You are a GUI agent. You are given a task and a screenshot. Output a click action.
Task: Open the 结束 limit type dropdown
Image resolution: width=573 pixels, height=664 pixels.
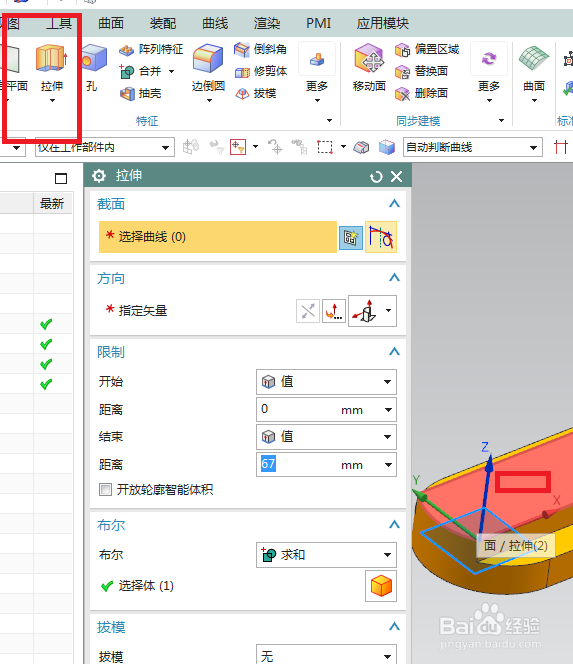[x=326, y=437]
